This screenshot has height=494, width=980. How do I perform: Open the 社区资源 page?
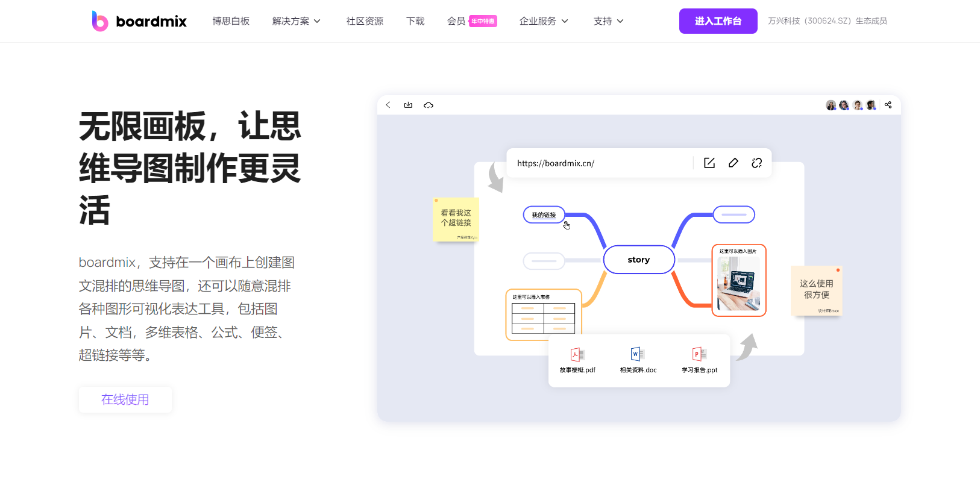pos(365,21)
